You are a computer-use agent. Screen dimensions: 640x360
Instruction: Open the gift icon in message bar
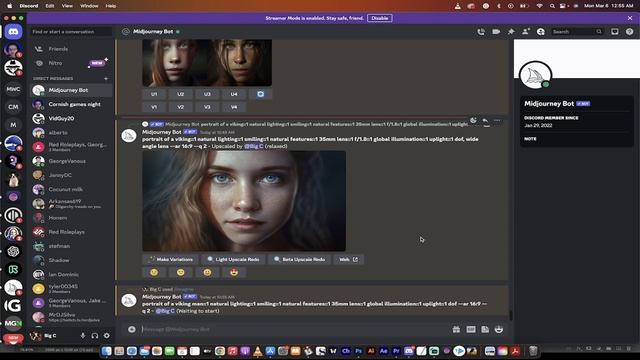tap(456, 329)
